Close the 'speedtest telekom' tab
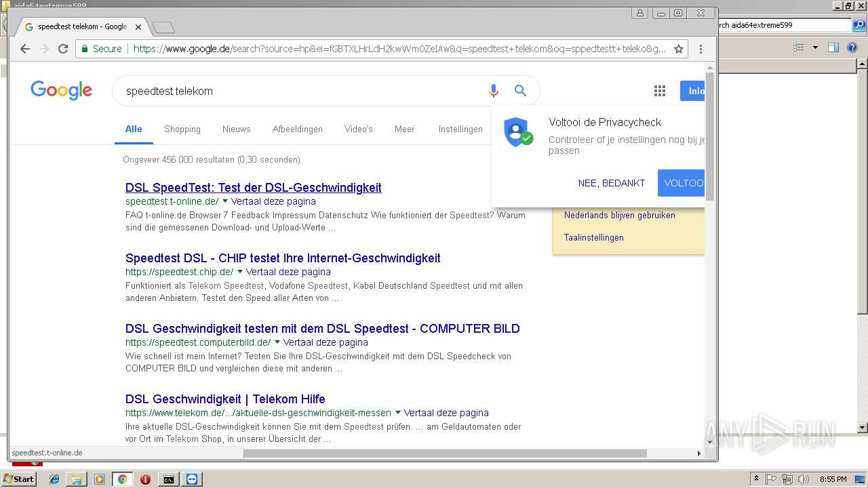868x488 pixels. tap(138, 27)
